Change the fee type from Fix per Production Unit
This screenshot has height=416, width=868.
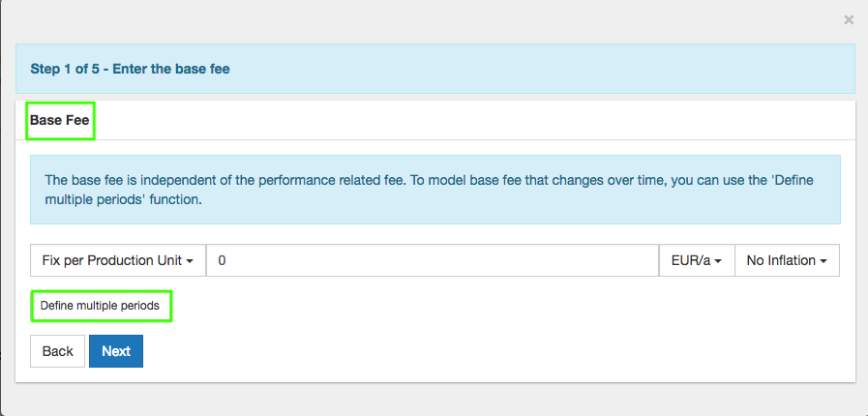click(118, 261)
